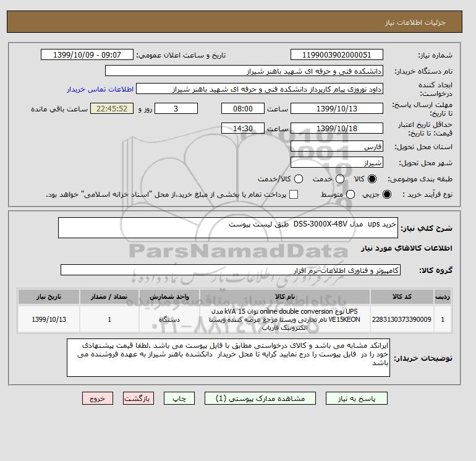Click the deadline time 08:00 field
This screenshot has height=461, width=476.
click(x=243, y=108)
